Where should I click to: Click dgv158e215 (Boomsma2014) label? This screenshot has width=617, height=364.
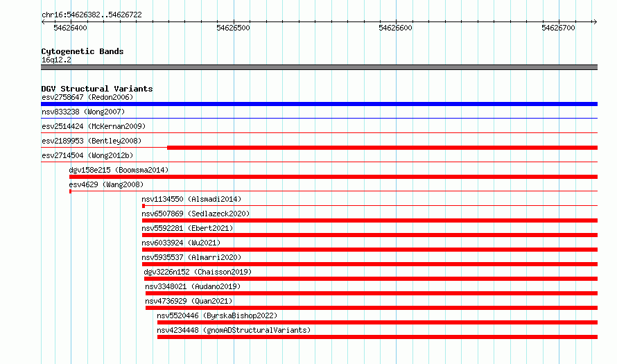(x=119, y=170)
